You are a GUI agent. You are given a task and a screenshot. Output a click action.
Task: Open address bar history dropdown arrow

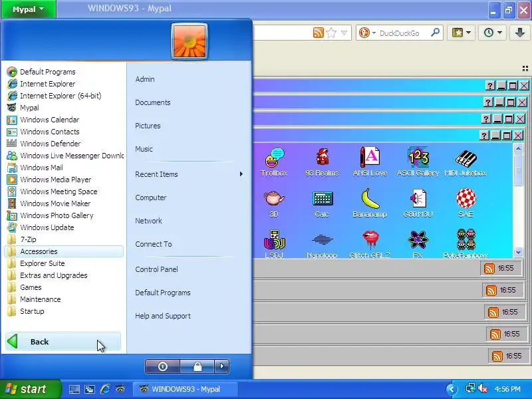coord(344,33)
